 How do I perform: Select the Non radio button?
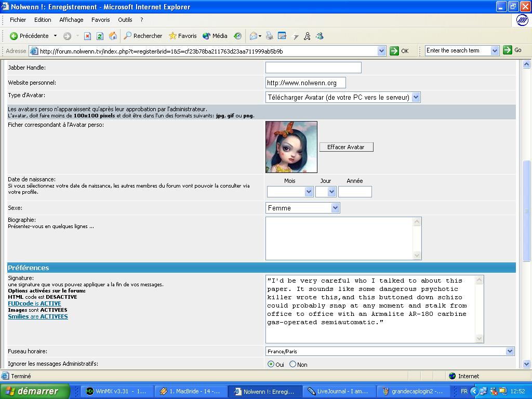292,364
